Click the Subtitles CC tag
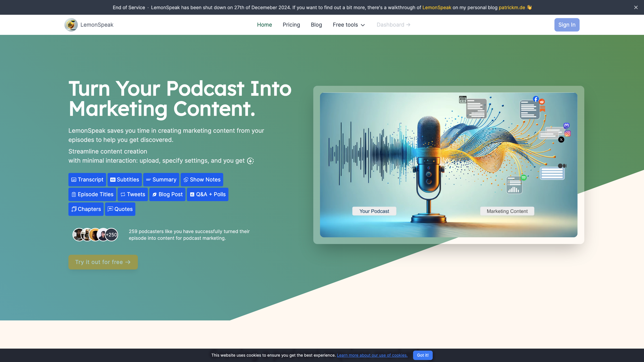The width and height of the screenshot is (644, 362). (125, 180)
